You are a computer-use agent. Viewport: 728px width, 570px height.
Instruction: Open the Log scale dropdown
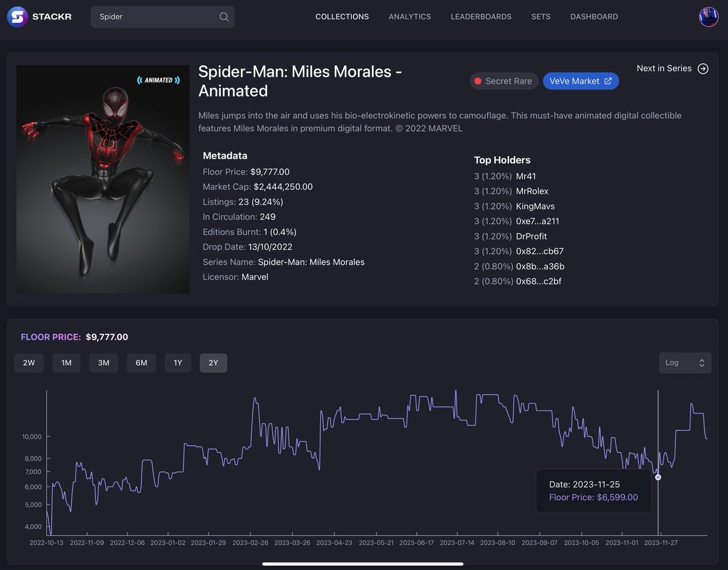(685, 362)
